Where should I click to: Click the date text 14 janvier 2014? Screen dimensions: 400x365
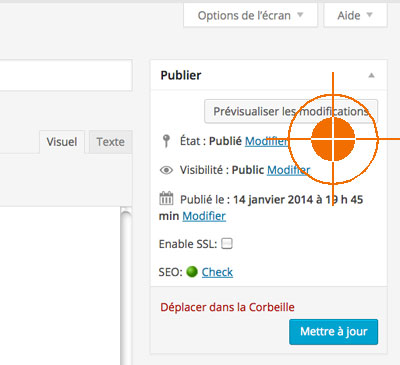[273, 200]
